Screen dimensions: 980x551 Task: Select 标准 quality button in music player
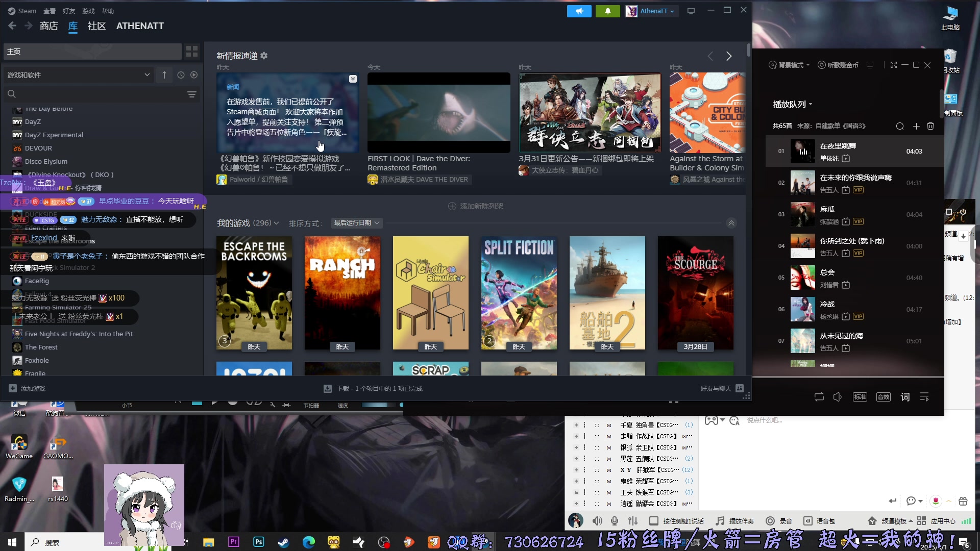coord(860,397)
